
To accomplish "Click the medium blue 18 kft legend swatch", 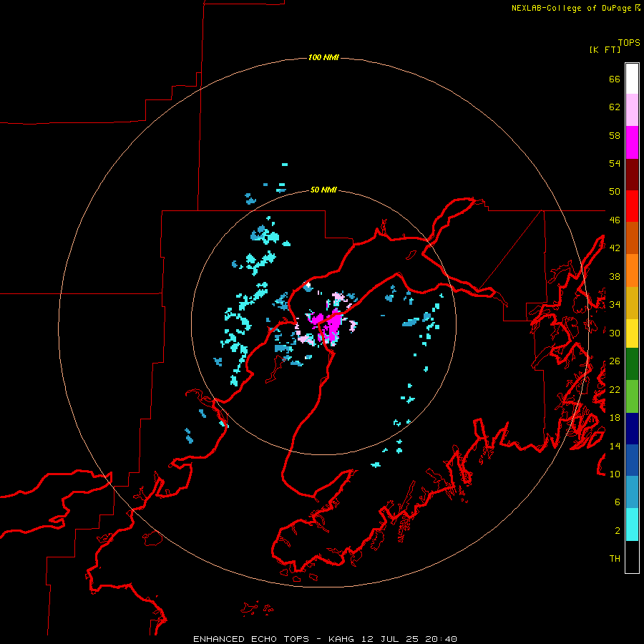I will (x=632, y=460).
